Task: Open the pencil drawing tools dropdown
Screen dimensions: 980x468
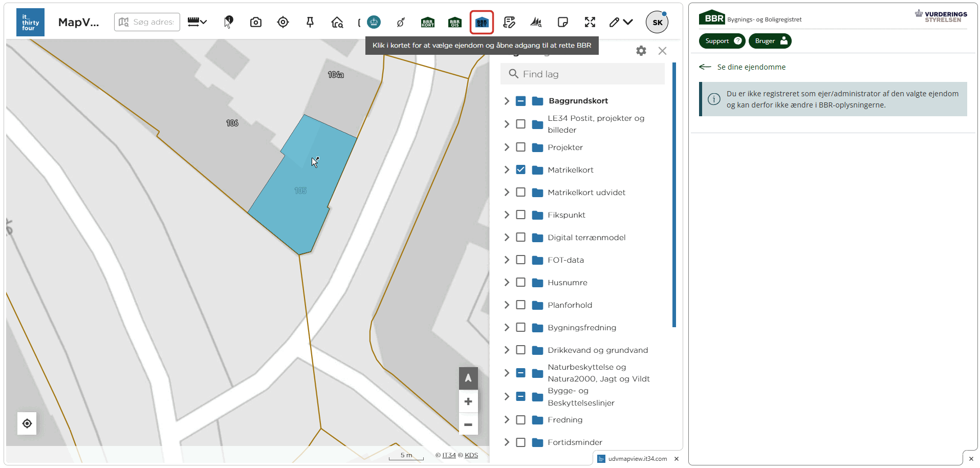Action: click(621, 22)
